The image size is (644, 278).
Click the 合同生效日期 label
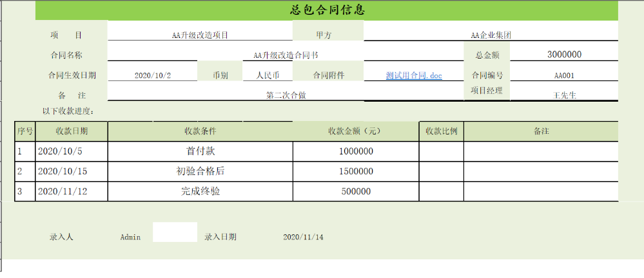pyautogui.click(x=72, y=75)
